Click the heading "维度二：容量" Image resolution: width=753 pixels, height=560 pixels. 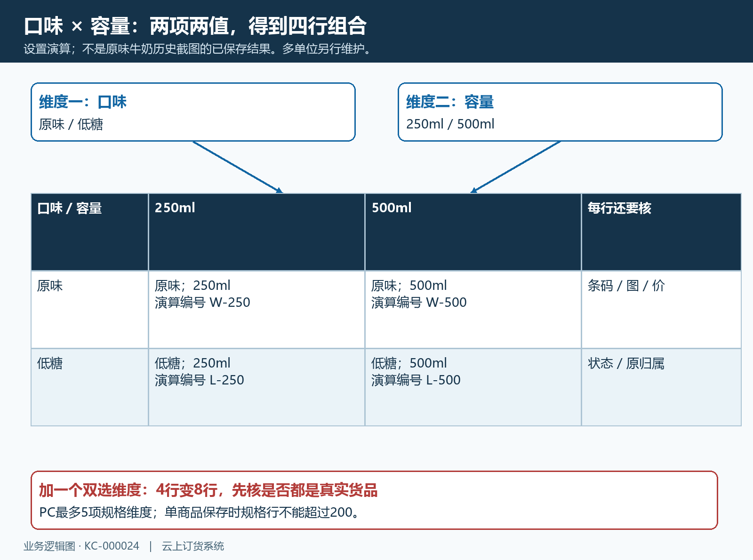point(450,102)
